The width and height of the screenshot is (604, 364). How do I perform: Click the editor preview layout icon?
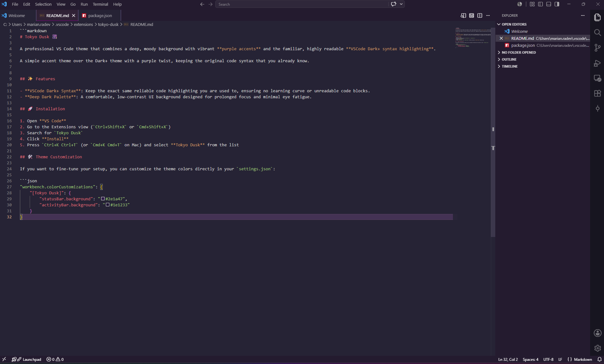pos(472,15)
